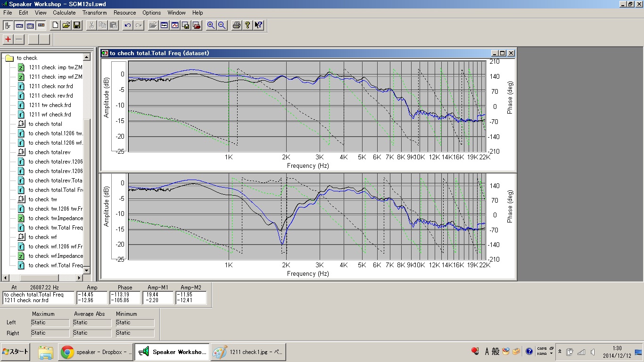This screenshot has height=362, width=644.
Task: Click the Redo arrow icon
Action: 138,25
